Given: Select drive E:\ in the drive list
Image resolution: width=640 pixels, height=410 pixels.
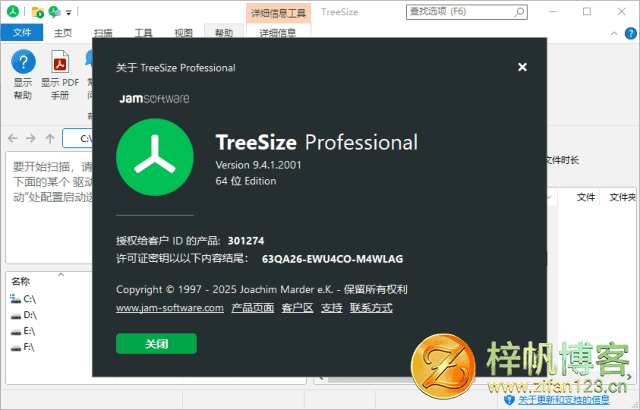Looking at the screenshot, I should pyautogui.click(x=23, y=331).
